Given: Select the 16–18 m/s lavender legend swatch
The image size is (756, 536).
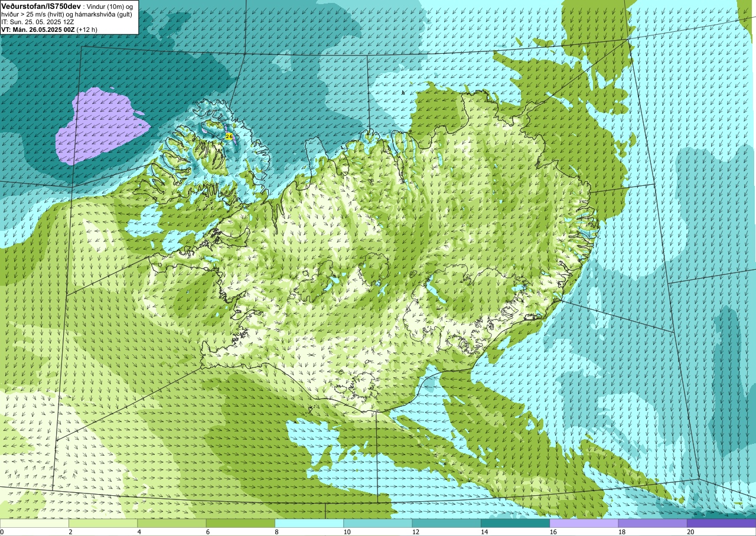Looking at the screenshot, I should point(584,523).
